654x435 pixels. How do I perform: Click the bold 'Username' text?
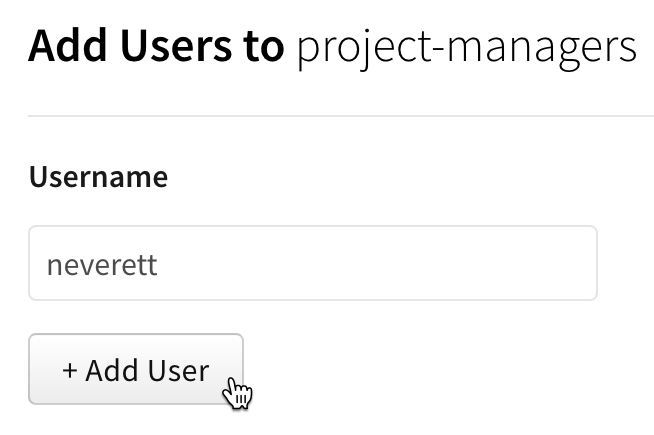[98, 178]
